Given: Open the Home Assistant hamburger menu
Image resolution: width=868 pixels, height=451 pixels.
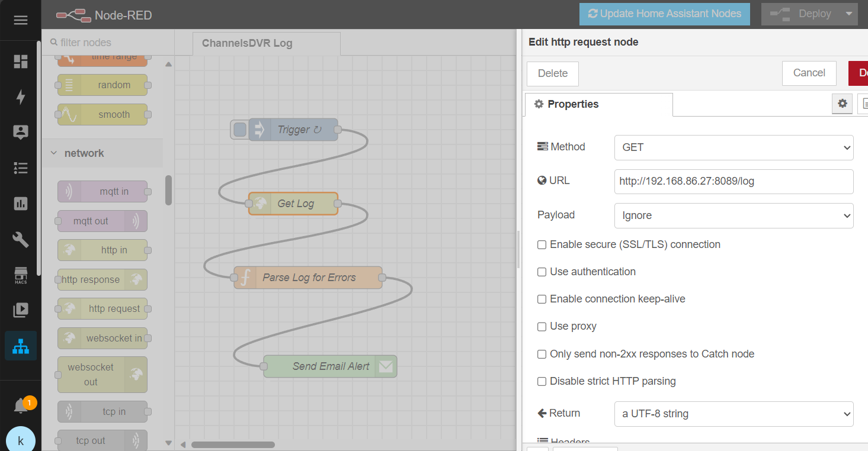Looking at the screenshot, I should [x=21, y=20].
